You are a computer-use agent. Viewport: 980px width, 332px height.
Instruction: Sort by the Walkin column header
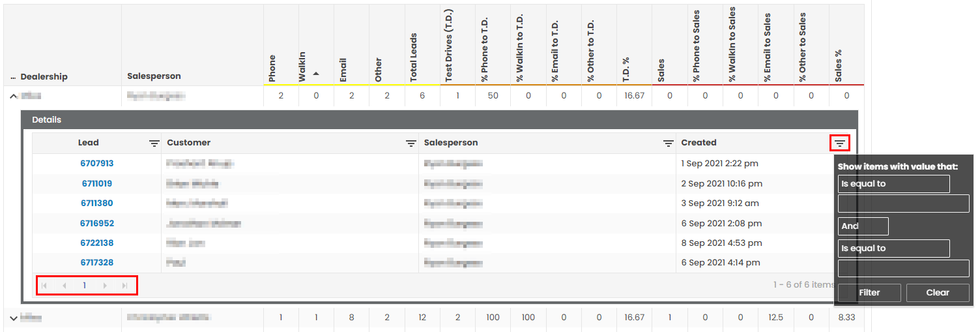(302, 67)
